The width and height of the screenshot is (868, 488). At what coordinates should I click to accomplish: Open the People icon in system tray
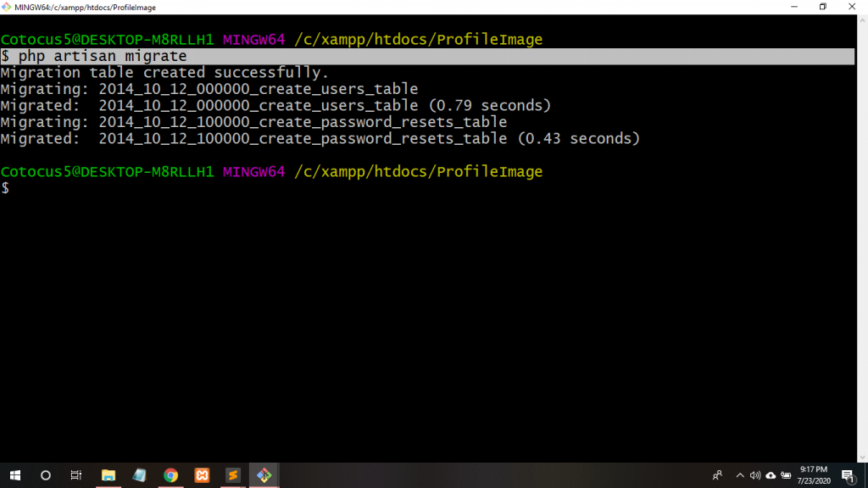[717, 475]
